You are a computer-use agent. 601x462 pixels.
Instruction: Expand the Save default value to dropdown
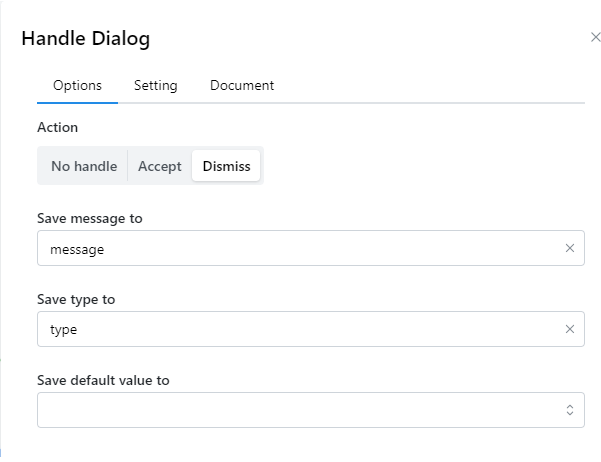click(300, 410)
